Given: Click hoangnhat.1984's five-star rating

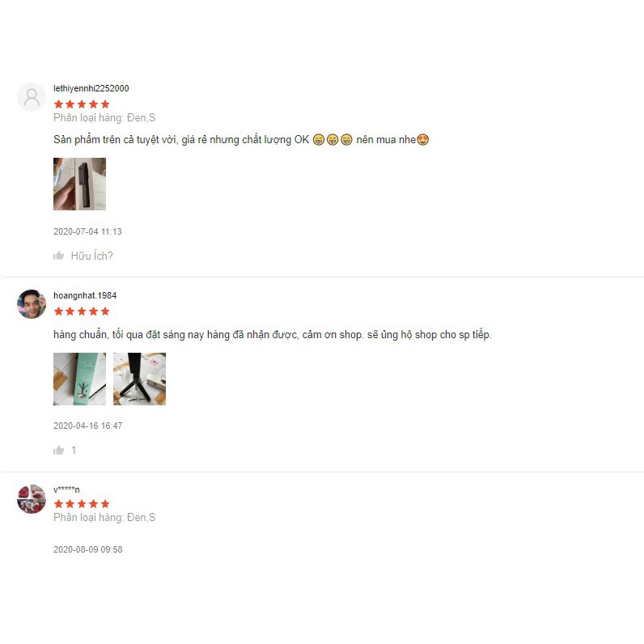Looking at the screenshot, I should pos(82,311).
